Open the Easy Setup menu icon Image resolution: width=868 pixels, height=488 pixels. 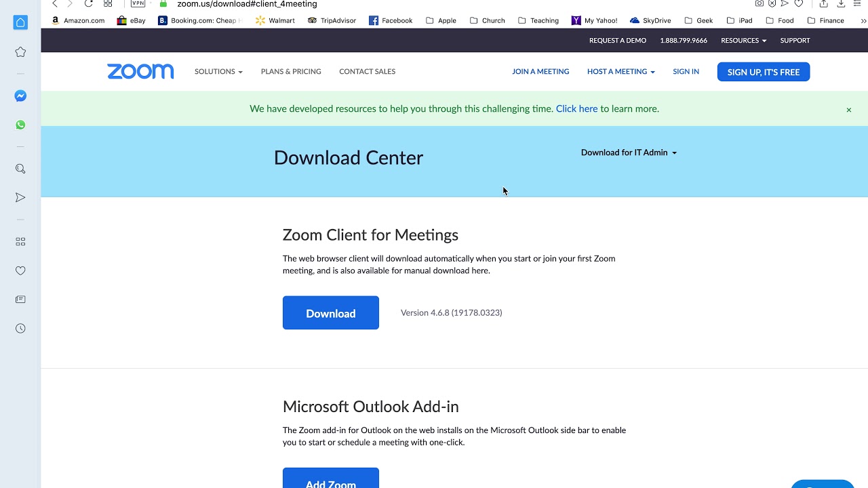coord(857,3)
